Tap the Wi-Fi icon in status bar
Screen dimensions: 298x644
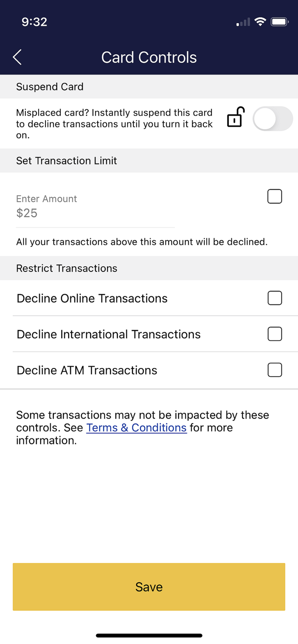click(261, 21)
